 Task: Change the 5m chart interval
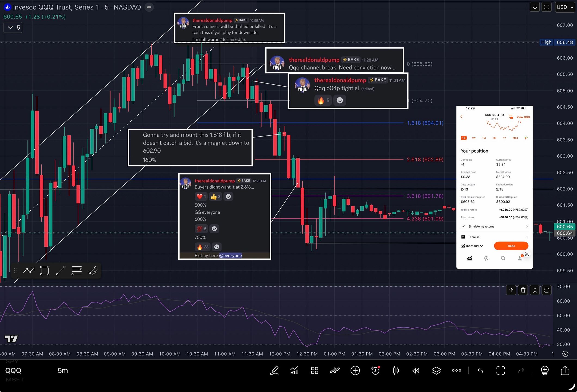coord(63,370)
